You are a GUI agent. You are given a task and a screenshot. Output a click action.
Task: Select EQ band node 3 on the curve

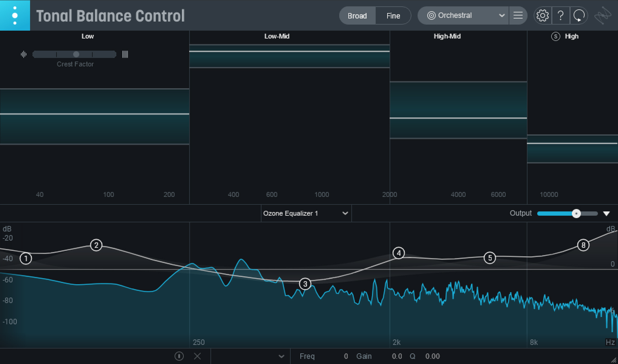[305, 284]
